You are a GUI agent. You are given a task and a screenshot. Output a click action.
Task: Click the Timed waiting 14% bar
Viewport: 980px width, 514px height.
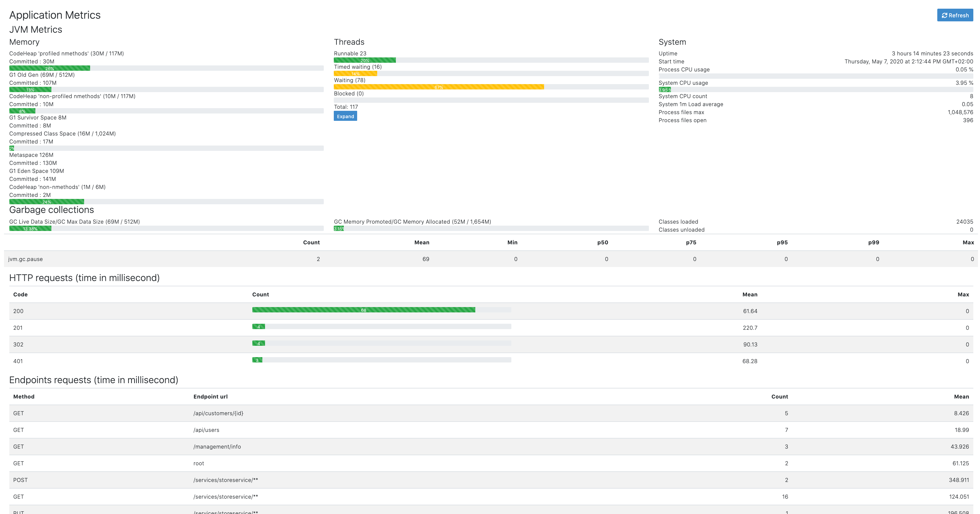355,74
